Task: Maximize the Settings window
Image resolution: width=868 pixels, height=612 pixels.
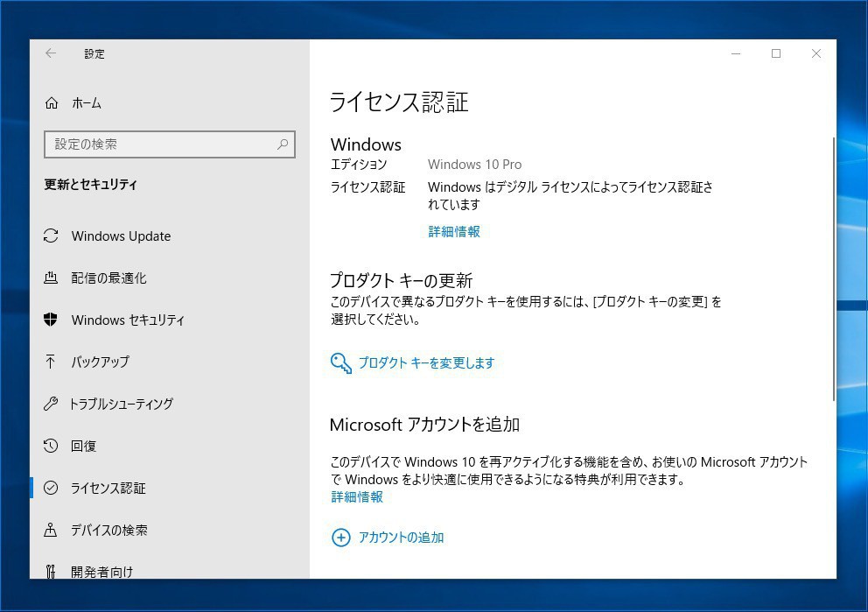Action: point(775,53)
